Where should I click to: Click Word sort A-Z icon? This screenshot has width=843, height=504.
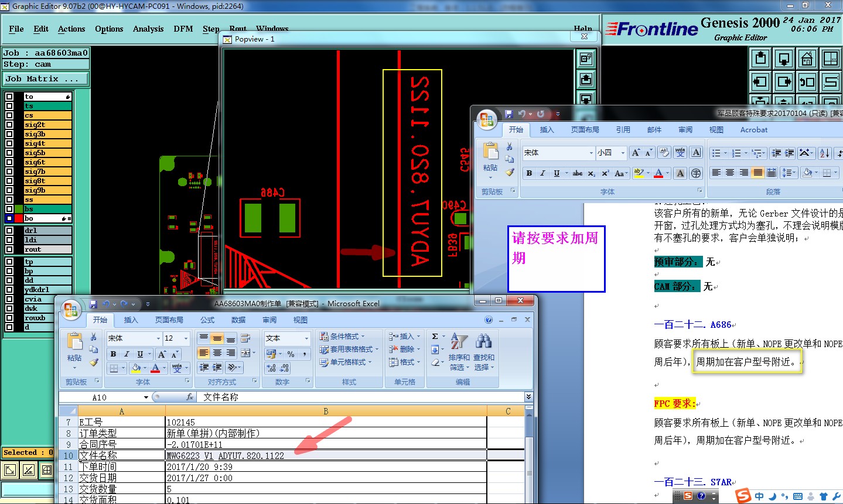coord(825,153)
